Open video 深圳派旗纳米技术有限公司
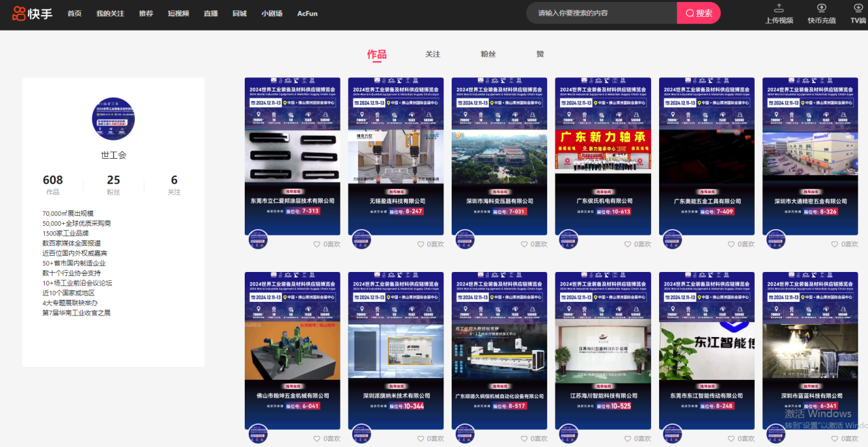 [x=396, y=351]
